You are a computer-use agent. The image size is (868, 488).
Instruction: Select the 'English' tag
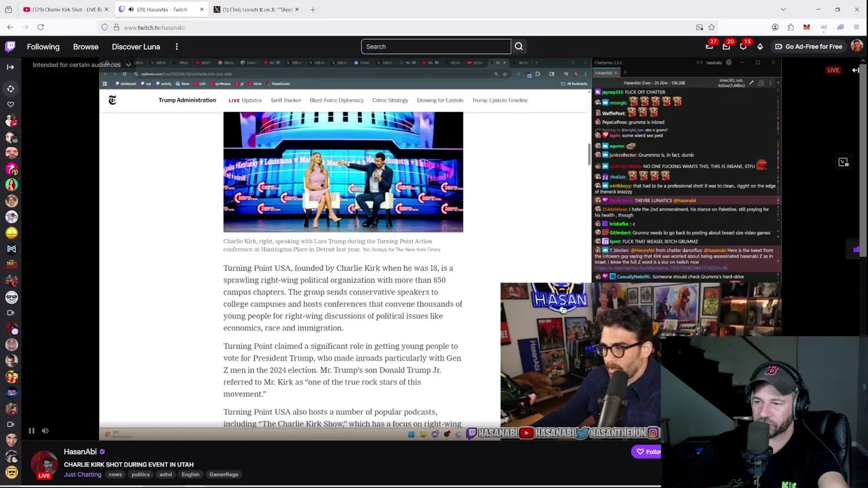coord(191,474)
